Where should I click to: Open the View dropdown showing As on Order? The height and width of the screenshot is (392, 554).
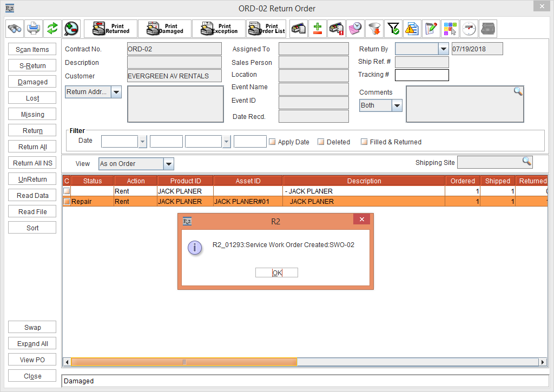tap(168, 163)
